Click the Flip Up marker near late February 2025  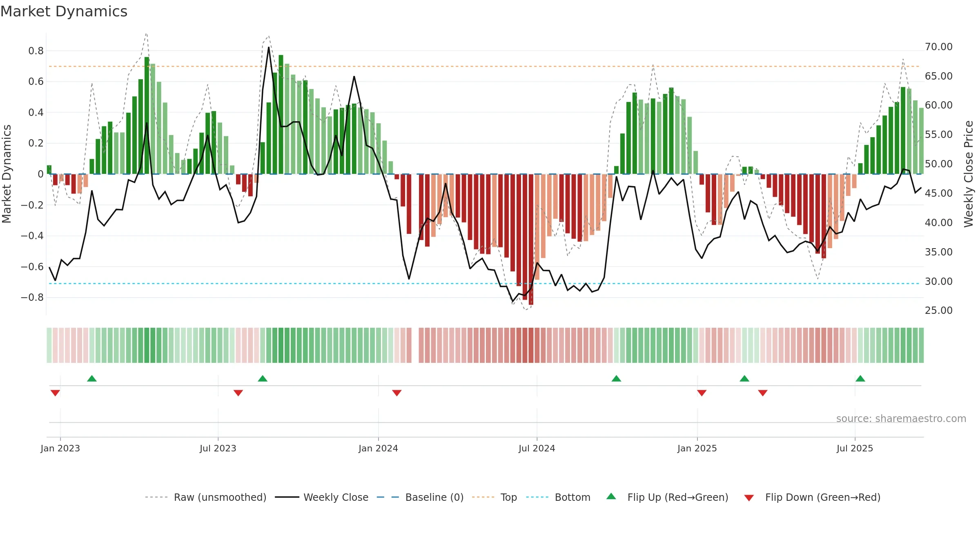tap(744, 379)
